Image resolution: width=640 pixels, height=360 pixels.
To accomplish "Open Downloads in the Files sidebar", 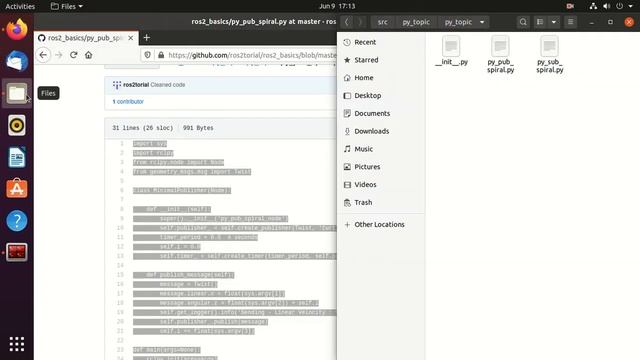I will (381, 131).
